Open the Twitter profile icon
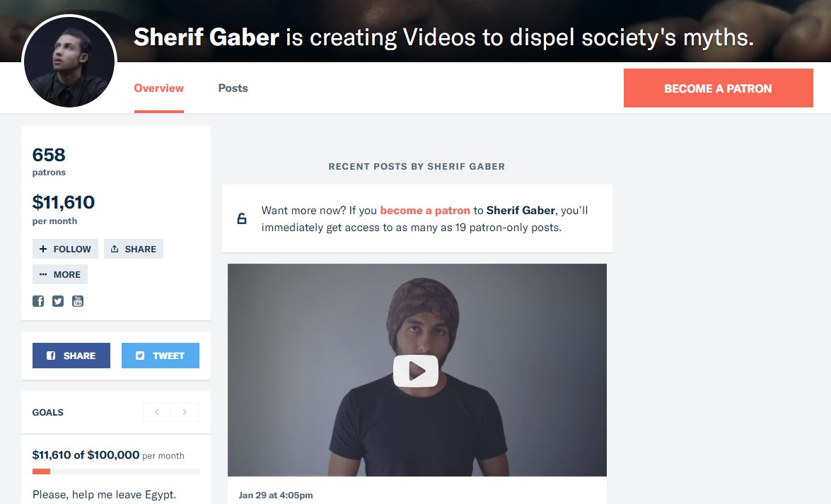The height and width of the screenshot is (504, 831). pyautogui.click(x=58, y=301)
